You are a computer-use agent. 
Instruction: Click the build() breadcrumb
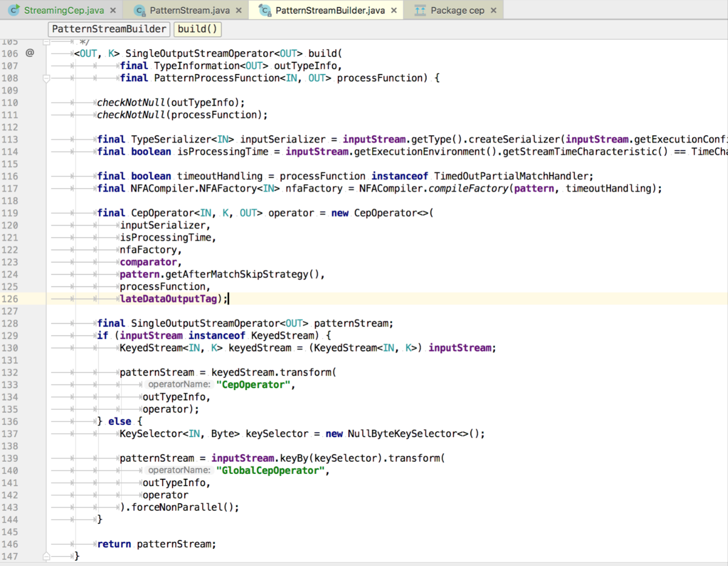point(197,29)
